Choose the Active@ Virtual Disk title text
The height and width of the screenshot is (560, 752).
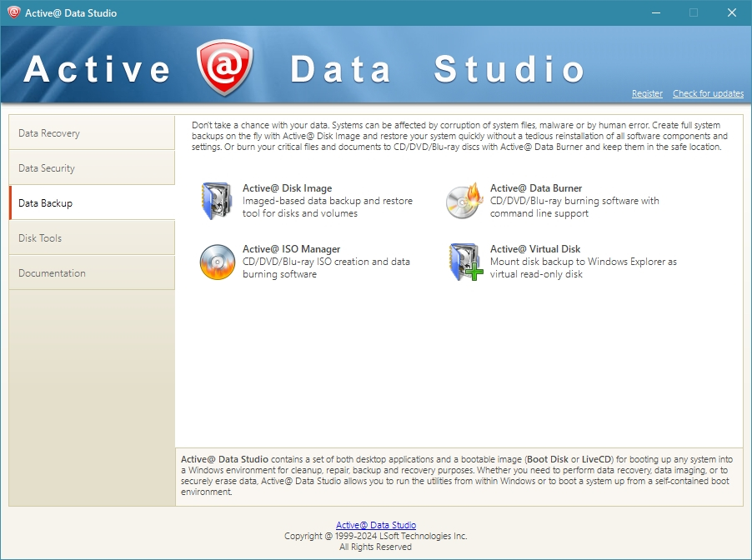pyautogui.click(x=535, y=249)
